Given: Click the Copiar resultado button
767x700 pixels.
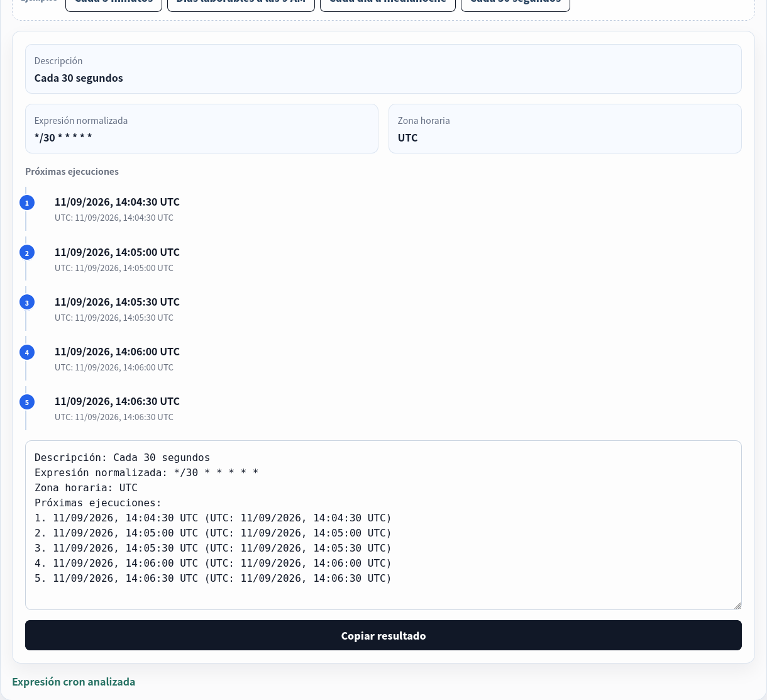Looking at the screenshot, I should pos(383,635).
